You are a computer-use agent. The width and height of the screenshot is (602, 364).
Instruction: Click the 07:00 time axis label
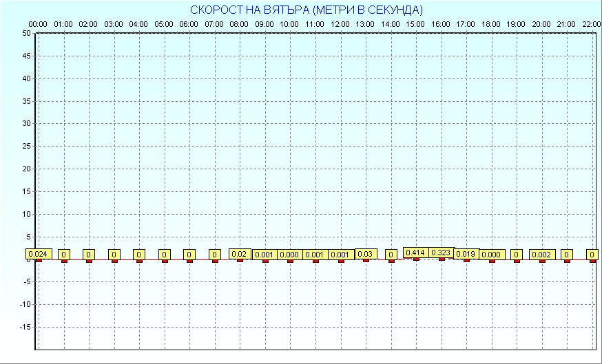[214, 24]
